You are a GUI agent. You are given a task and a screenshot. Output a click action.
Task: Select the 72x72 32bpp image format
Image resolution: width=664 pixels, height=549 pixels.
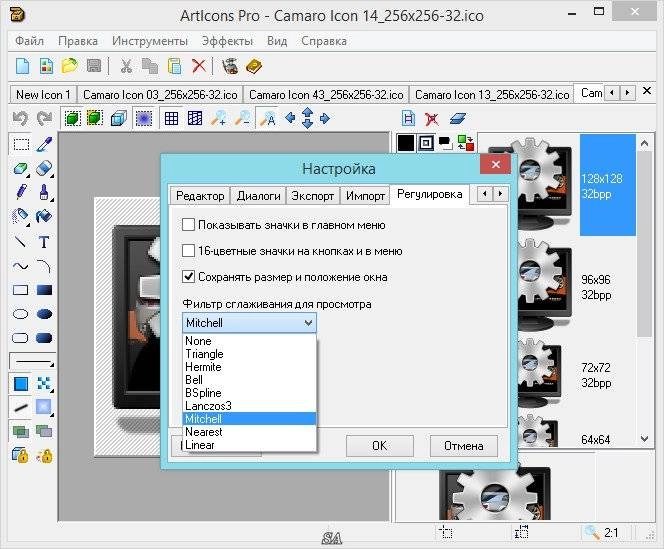tap(595, 375)
